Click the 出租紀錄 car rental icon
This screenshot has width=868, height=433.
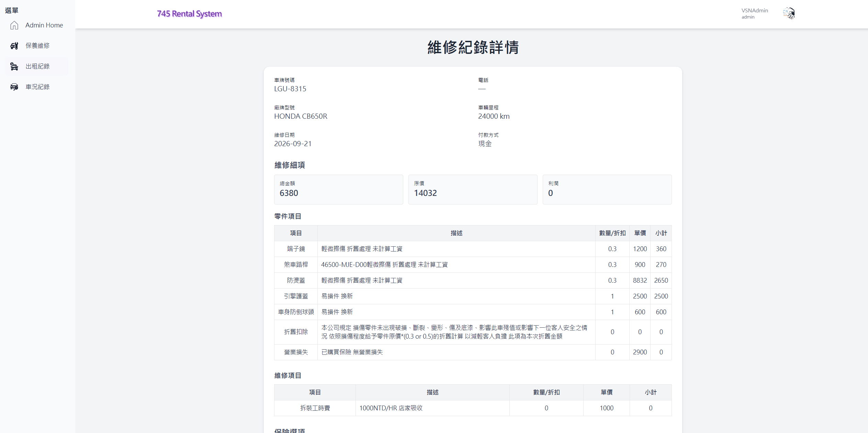(x=14, y=66)
